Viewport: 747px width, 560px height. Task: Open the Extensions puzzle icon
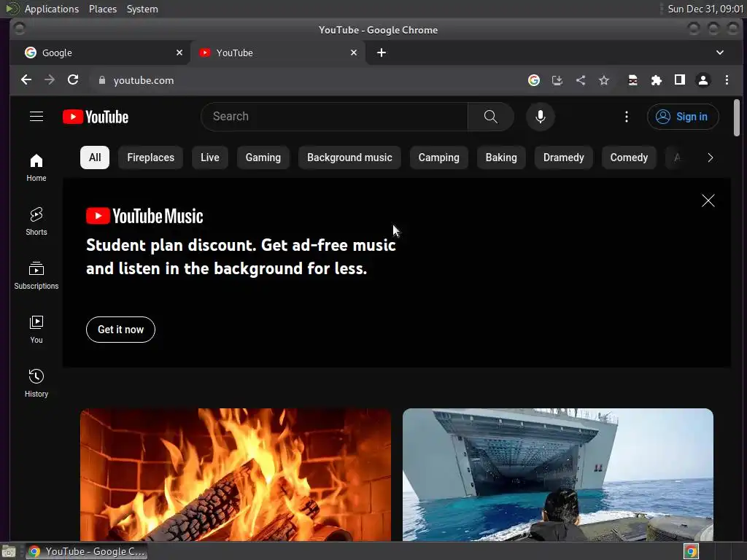(656, 80)
